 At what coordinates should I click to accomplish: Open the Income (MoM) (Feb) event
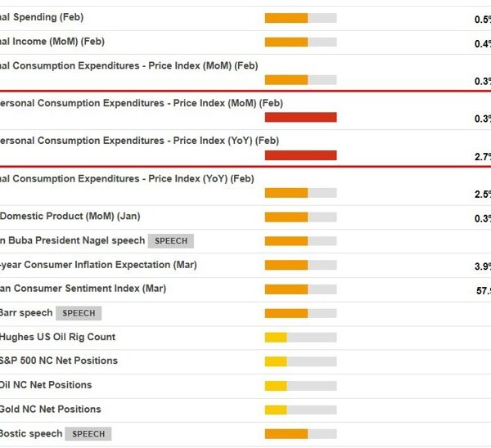point(52,42)
